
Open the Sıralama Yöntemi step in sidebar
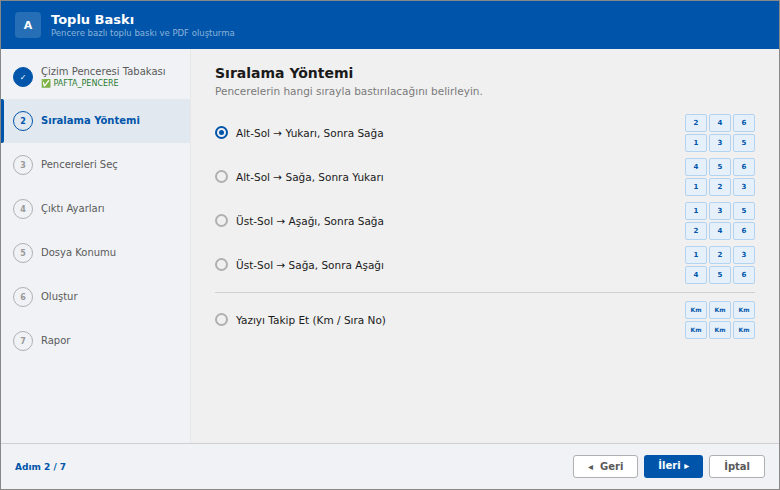coord(96,121)
